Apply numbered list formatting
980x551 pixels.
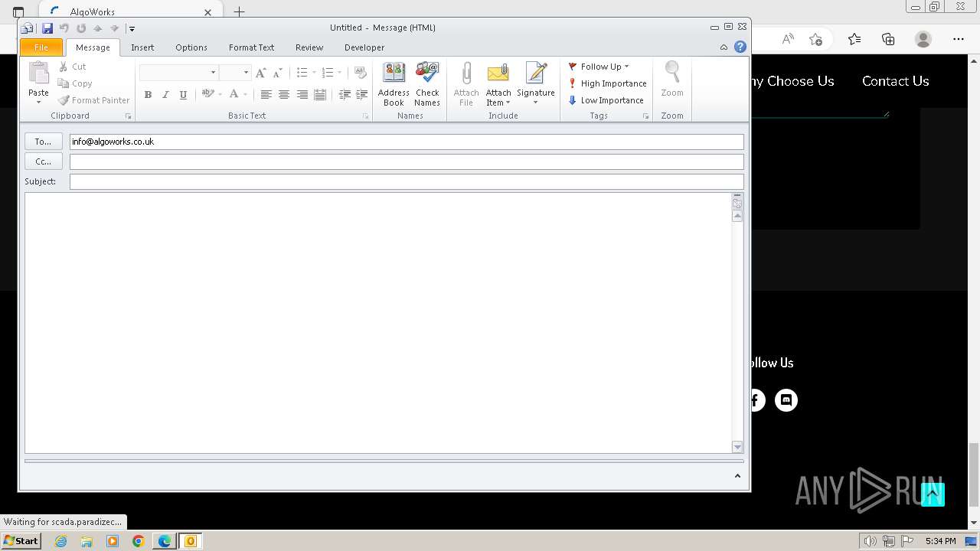pos(328,73)
